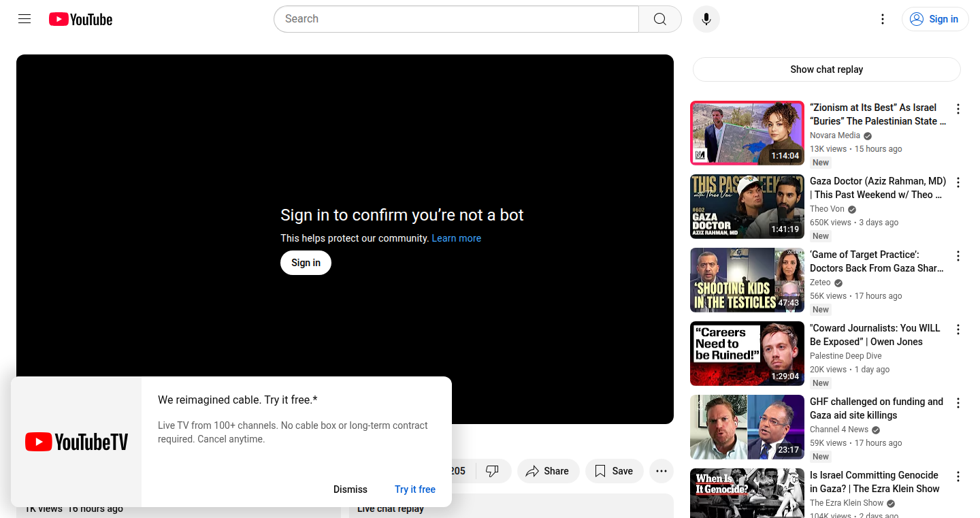The width and height of the screenshot is (980, 518).
Task: Click 'We reimagined cable. Try it free.*' heading
Action: tap(238, 400)
